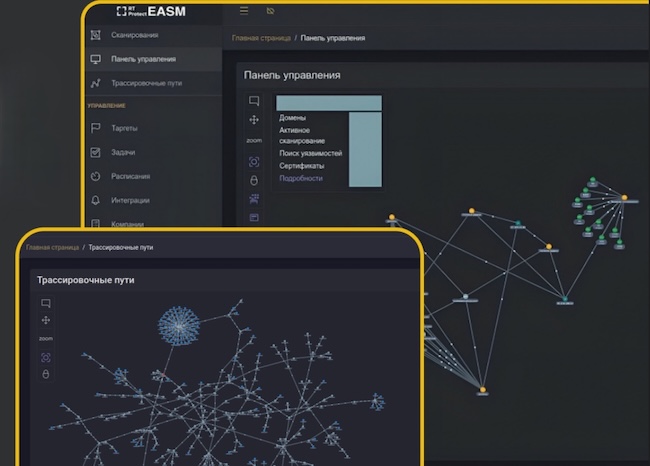
Task: Select Панель управления in the sidebar
Action: pyautogui.click(x=153, y=59)
